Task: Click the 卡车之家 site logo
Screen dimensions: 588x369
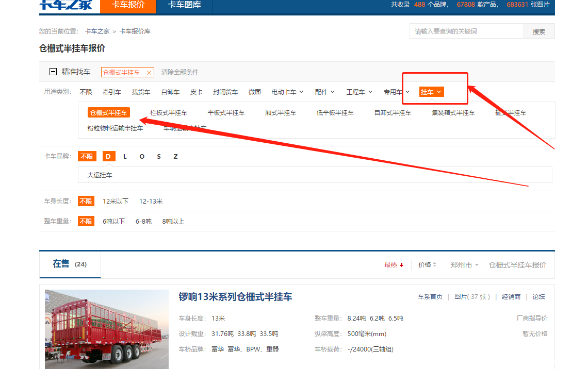Action: click(x=66, y=5)
